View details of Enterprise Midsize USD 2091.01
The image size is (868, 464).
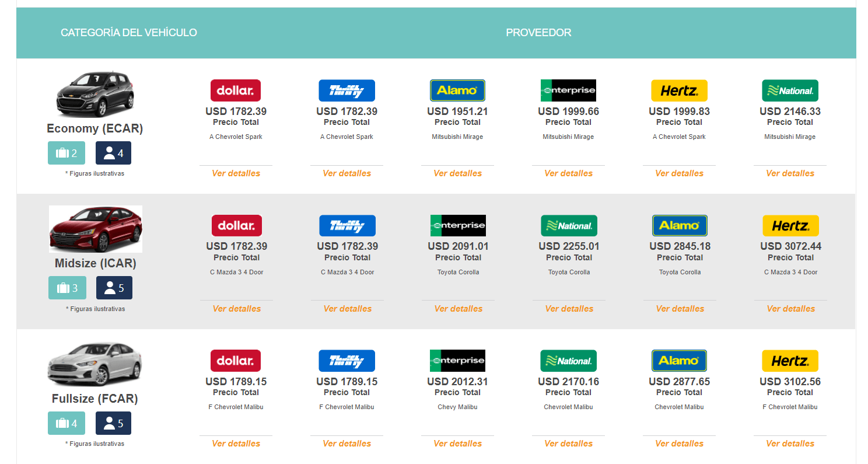coord(459,309)
